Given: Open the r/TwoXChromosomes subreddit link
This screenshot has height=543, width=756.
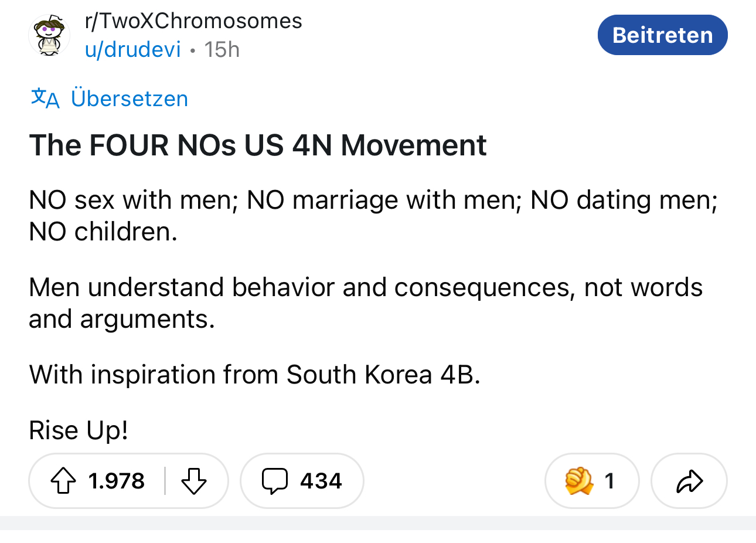Looking at the screenshot, I should 193,21.
